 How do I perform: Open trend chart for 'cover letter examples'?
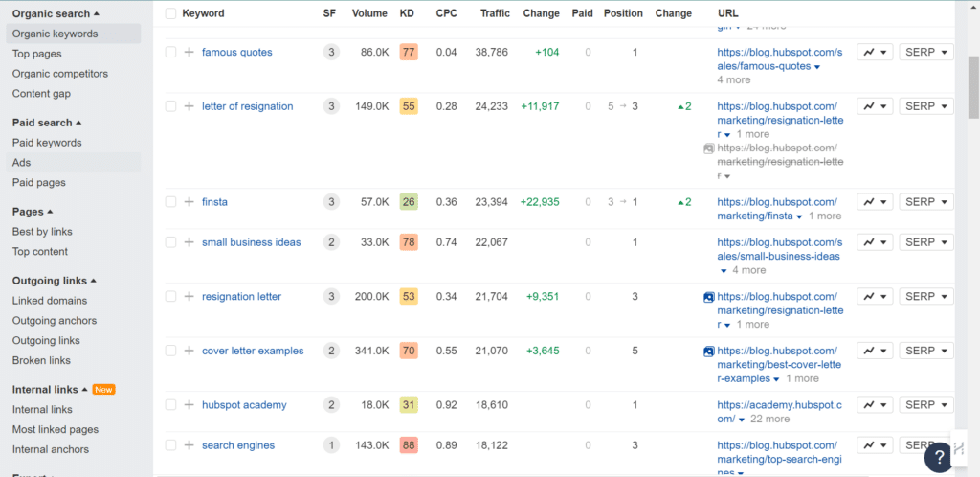click(875, 352)
